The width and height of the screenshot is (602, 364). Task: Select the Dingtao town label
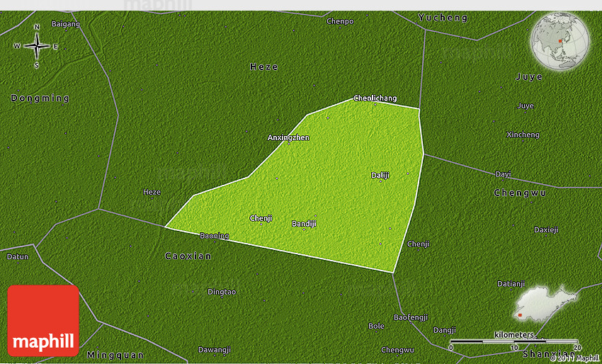[x=222, y=292]
